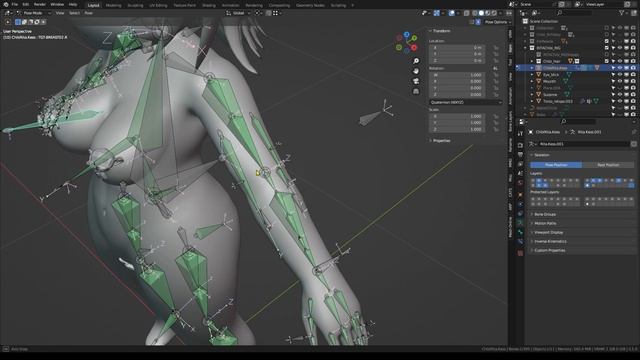
Task: Open the Scene properties tab icon
Action: (x=520, y=173)
